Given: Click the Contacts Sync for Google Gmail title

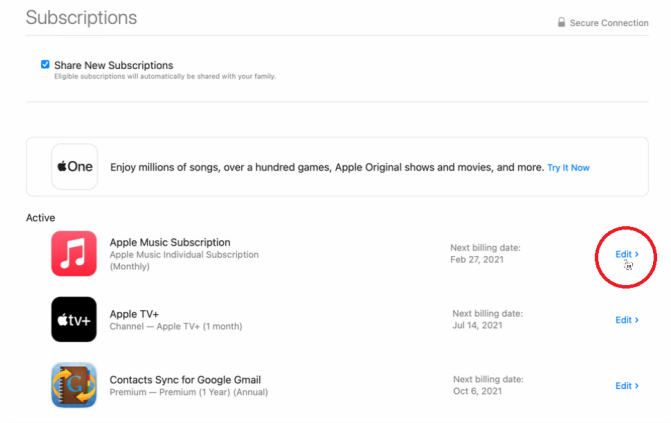Looking at the screenshot, I should point(188,379).
